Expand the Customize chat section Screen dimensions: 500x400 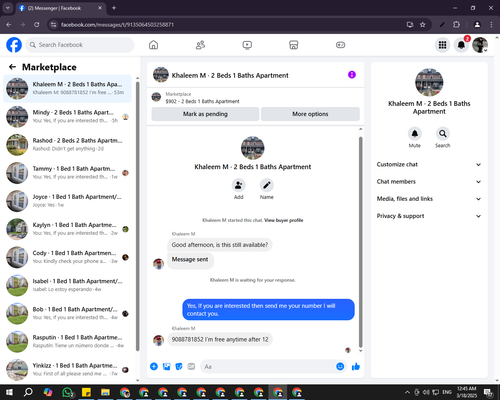[x=429, y=164]
